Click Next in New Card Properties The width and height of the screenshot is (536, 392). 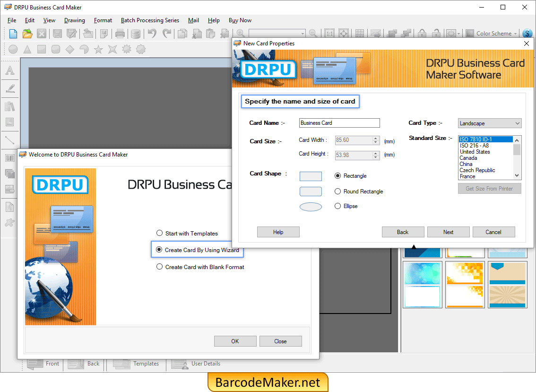click(448, 232)
